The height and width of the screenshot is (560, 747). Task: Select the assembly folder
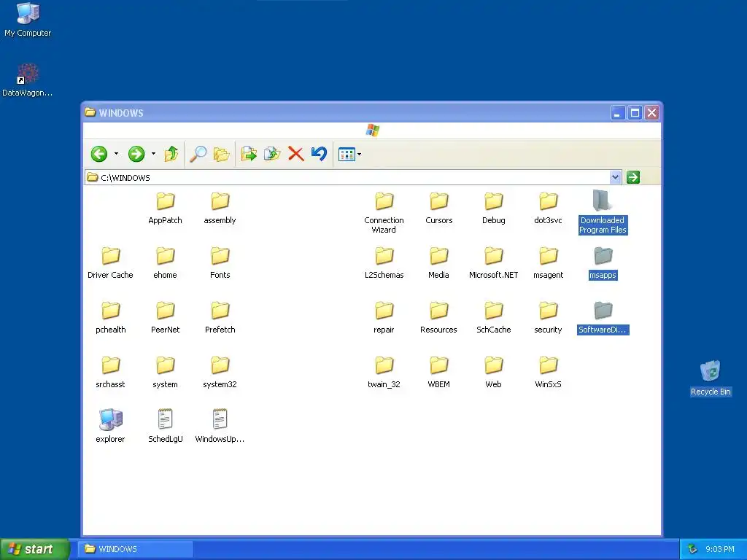pyautogui.click(x=220, y=208)
